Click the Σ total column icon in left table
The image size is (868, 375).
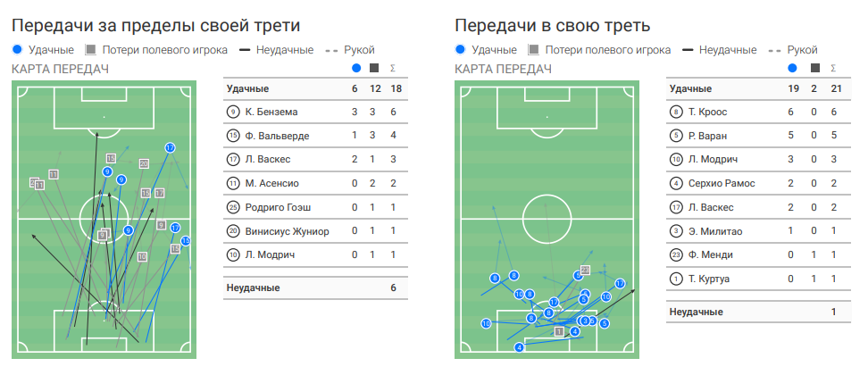click(x=394, y=68)
